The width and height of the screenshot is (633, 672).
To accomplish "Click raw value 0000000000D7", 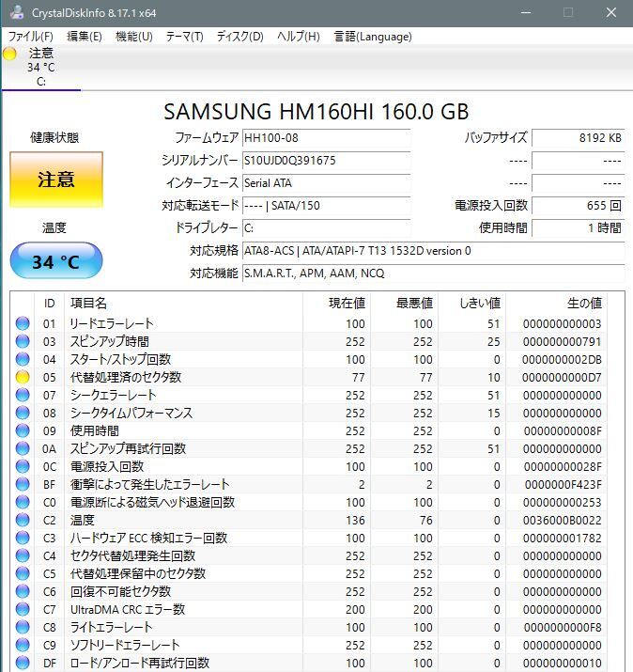I will pyautogui.click(x=562, y=378).
